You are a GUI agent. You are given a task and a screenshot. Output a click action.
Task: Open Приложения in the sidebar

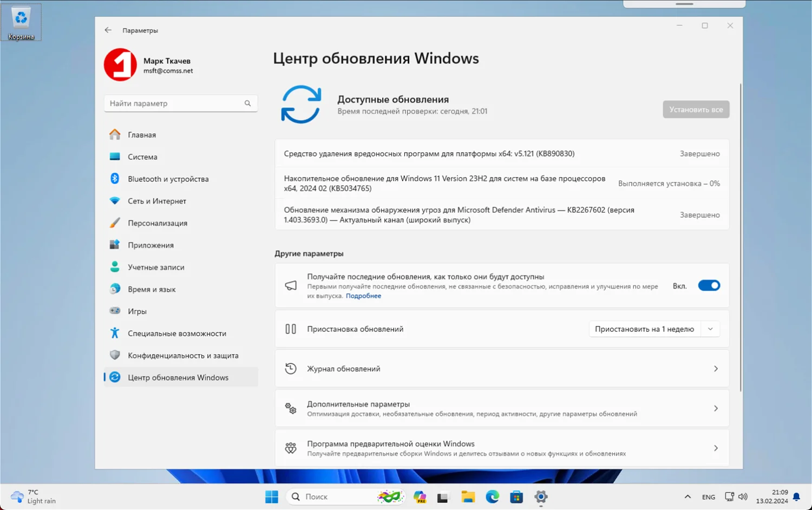coord(181,245)
